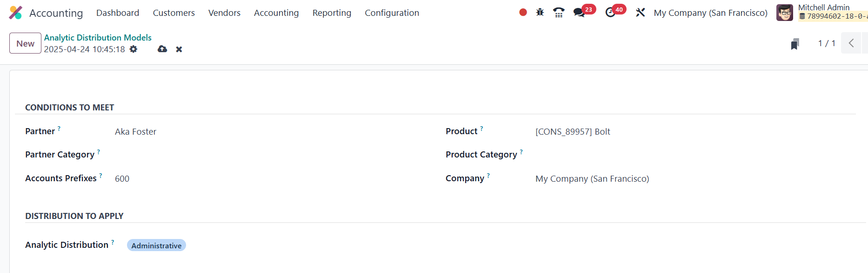Click the bookmark icon near the pager

point(795,44)
